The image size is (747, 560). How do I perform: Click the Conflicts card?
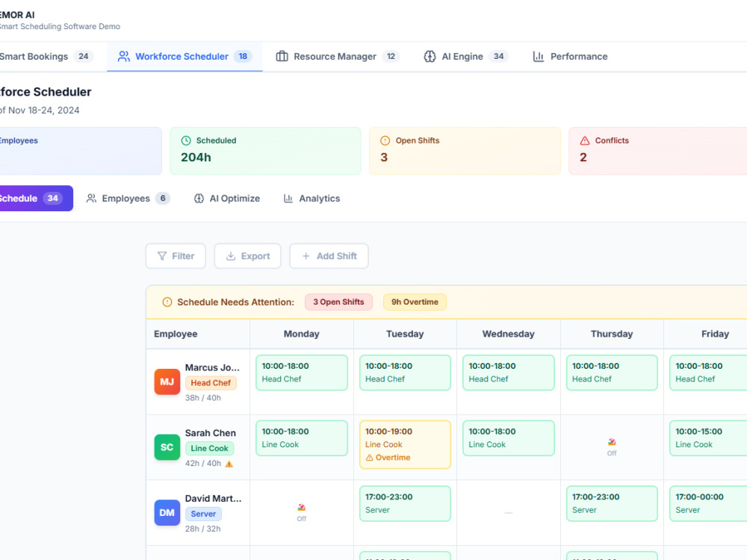[658, 151]
